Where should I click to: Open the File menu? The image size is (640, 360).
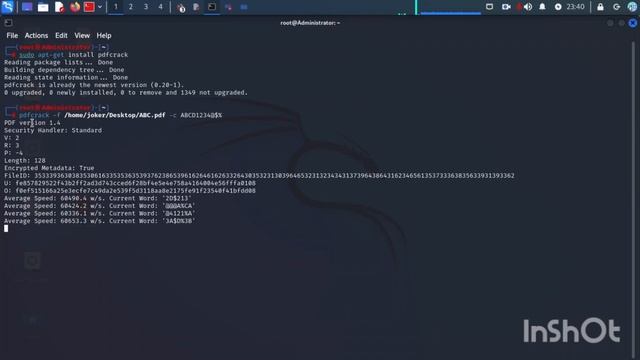click(12, 36)
